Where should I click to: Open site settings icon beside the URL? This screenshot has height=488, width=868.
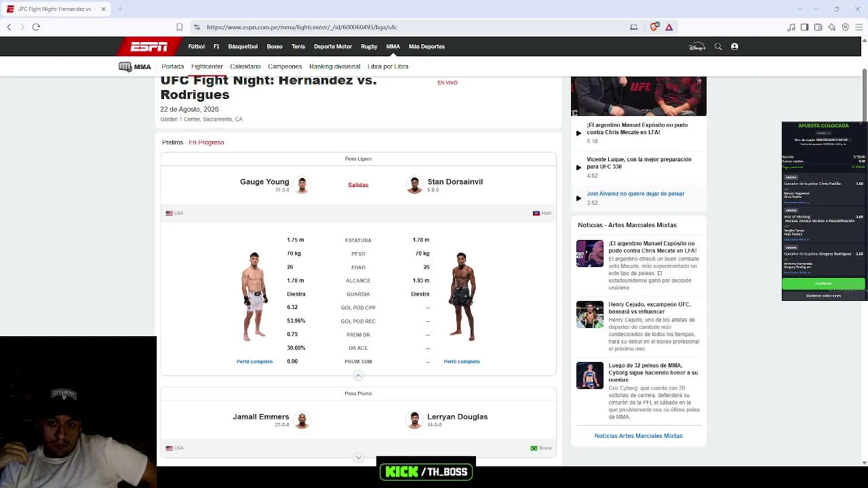click(x=197, y=27)
